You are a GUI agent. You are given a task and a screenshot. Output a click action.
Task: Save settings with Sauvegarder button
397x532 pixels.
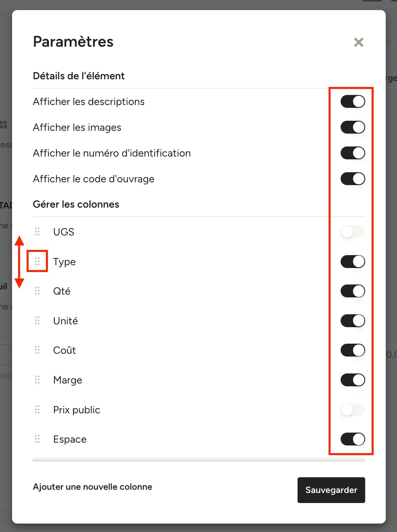(331, 490)
